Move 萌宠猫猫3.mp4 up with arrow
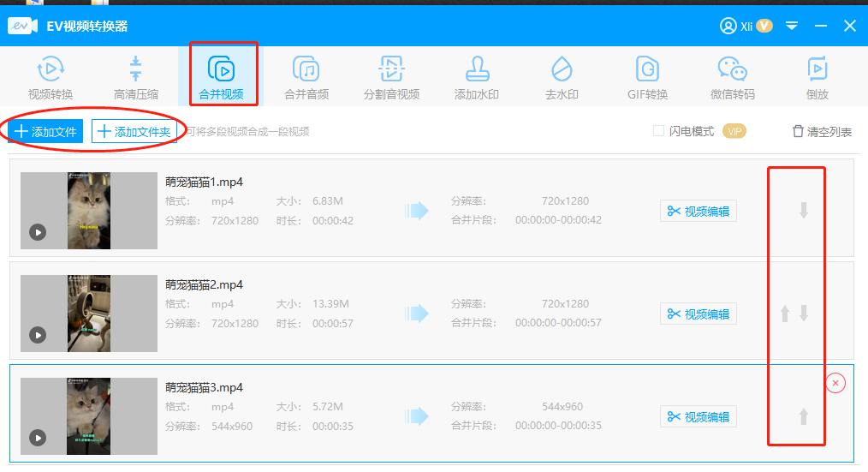 coord(803,416)
